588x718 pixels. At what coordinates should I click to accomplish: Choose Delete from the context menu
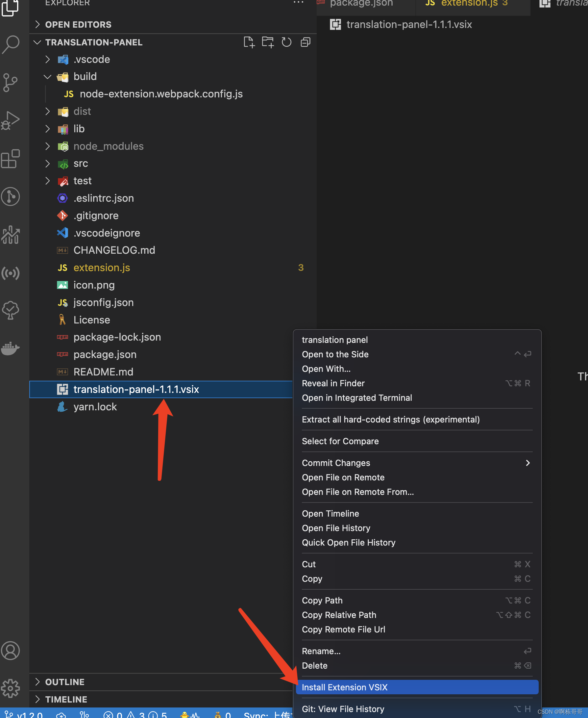tap(417, 665)
